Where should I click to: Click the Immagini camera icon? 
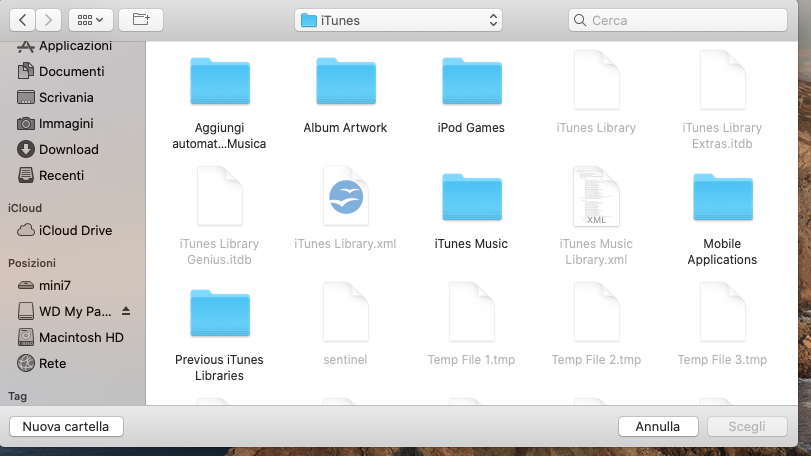coord(25,124)
